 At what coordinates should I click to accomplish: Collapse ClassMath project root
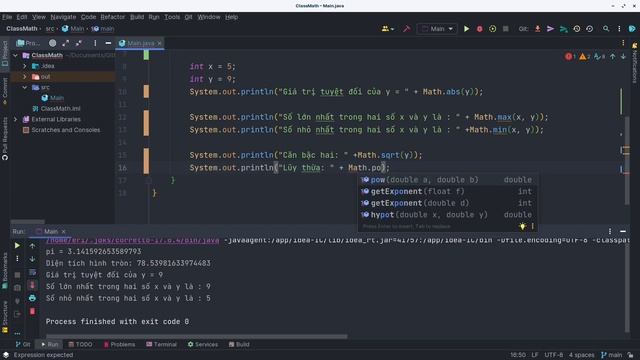[x=16, y=55]
